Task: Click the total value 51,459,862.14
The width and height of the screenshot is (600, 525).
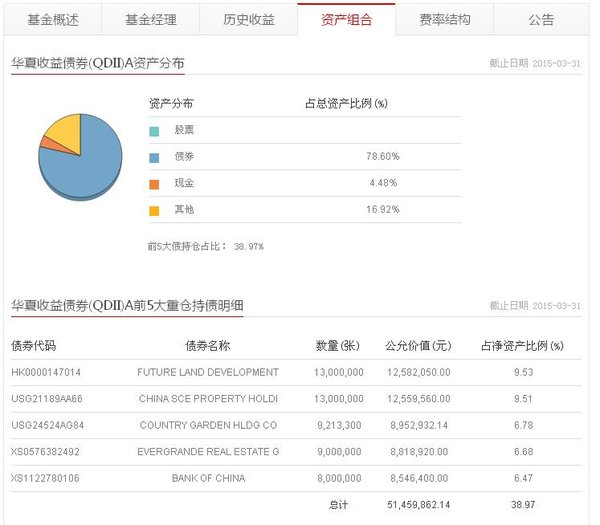Action: [x=419, y=505]
